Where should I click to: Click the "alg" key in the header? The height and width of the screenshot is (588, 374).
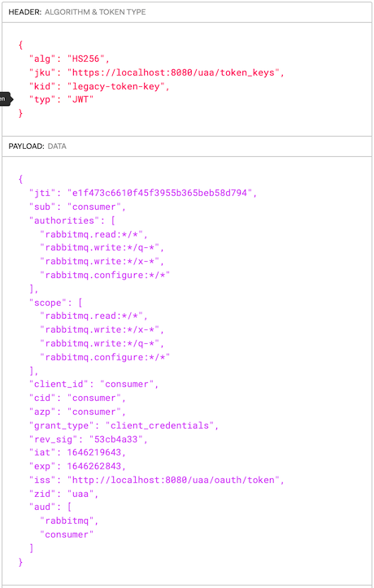(x=42, y=59)
